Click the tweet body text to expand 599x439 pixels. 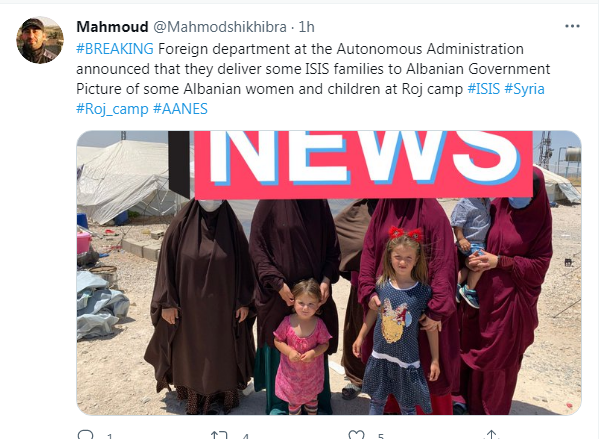tap(313, 79)
